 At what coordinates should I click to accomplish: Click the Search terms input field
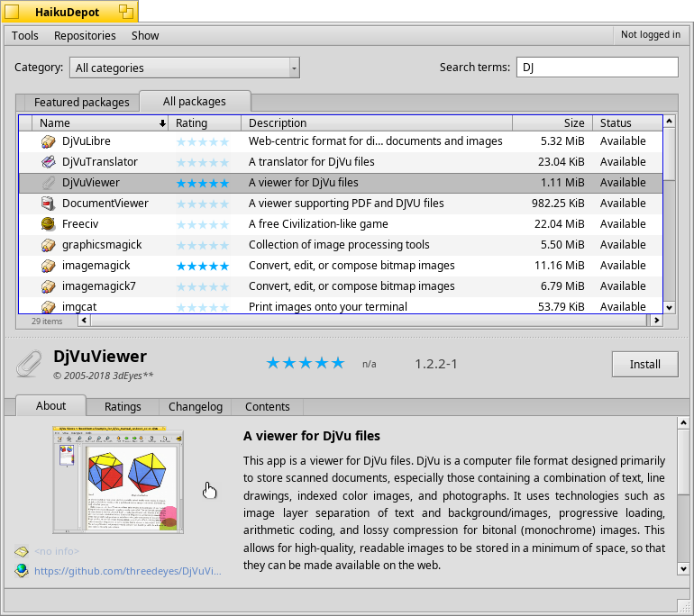pyautogui.click(x=597, y=68)
